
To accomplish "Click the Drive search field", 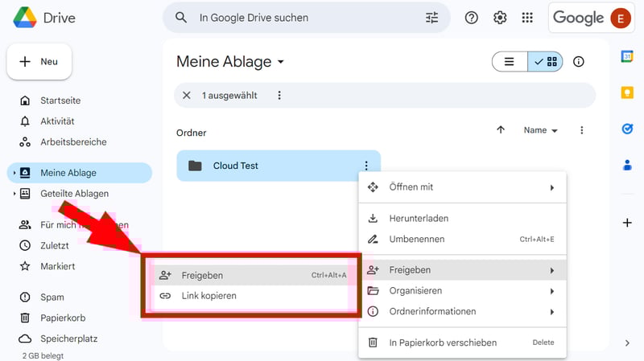I will tap(306, 18).
